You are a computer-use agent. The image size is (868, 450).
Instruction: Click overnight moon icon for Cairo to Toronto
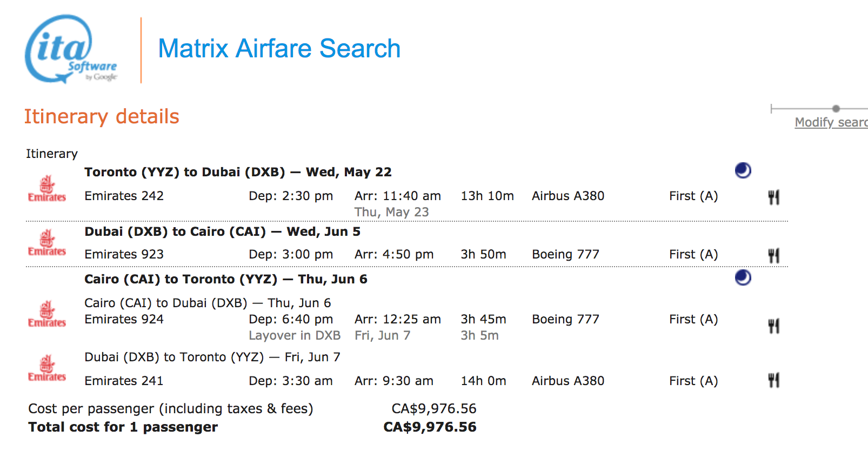(x=743, y=277)
